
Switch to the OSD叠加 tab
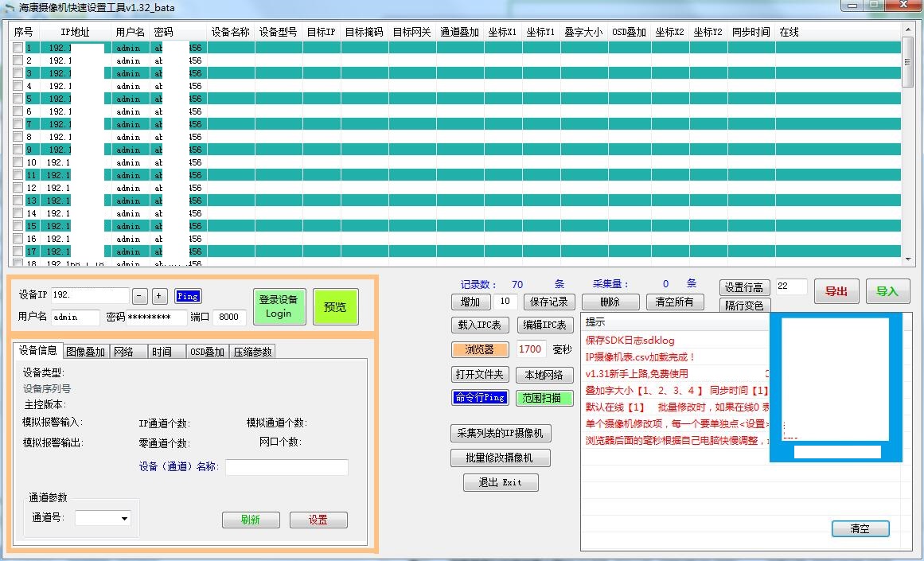pyautogui.click(x=208, y=352)
